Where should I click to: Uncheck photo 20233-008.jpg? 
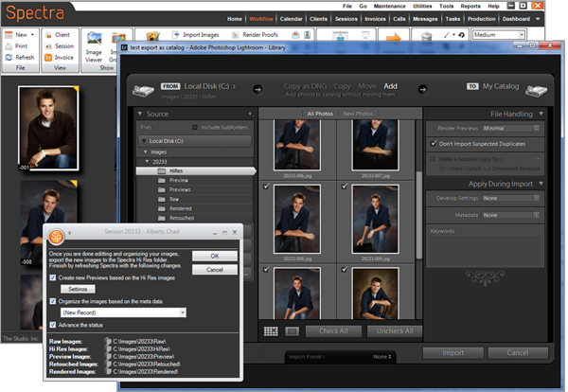coord(266,187)
